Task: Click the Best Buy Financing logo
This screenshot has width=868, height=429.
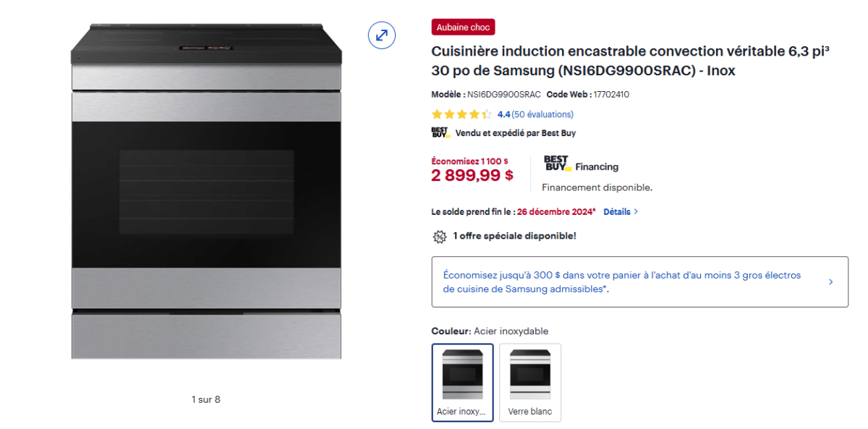Action: [x=581, y=165]
